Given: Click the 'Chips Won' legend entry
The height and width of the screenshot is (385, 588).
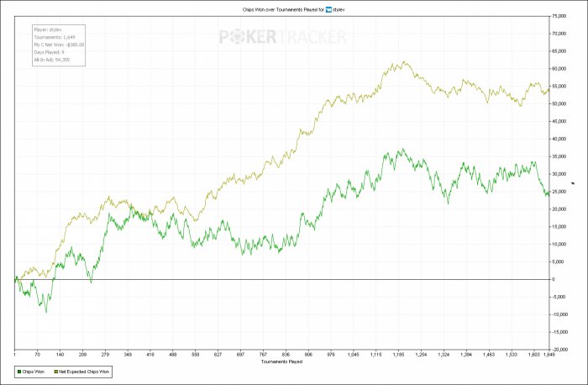Looking at the screenshot, I should click(31, 372).
